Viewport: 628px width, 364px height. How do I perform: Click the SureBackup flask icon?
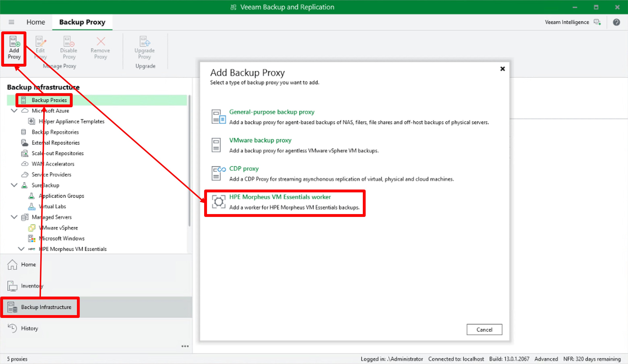coord(24,185)
